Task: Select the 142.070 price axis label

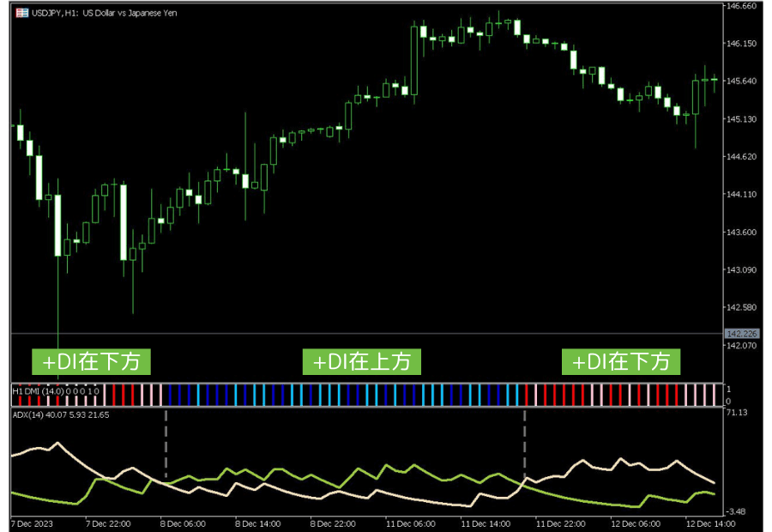Action: tap(742, 345)
